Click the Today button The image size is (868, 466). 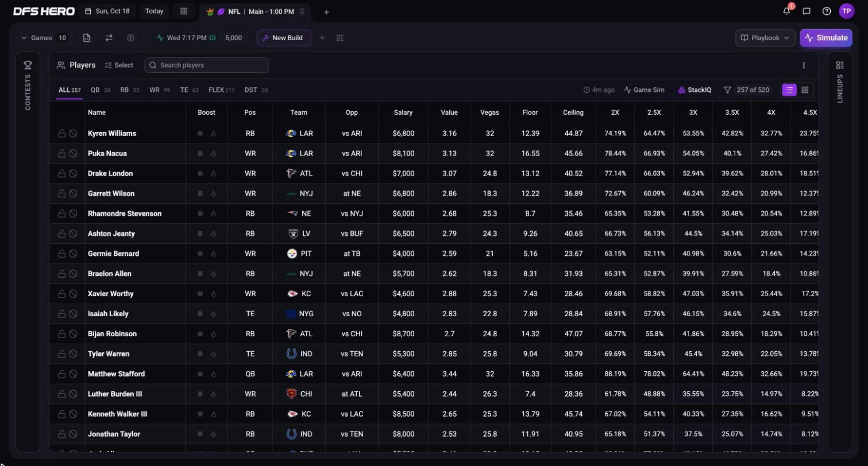154,11
